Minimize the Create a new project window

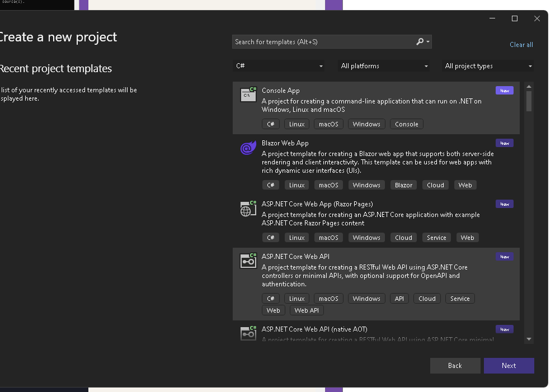[492, 18]
